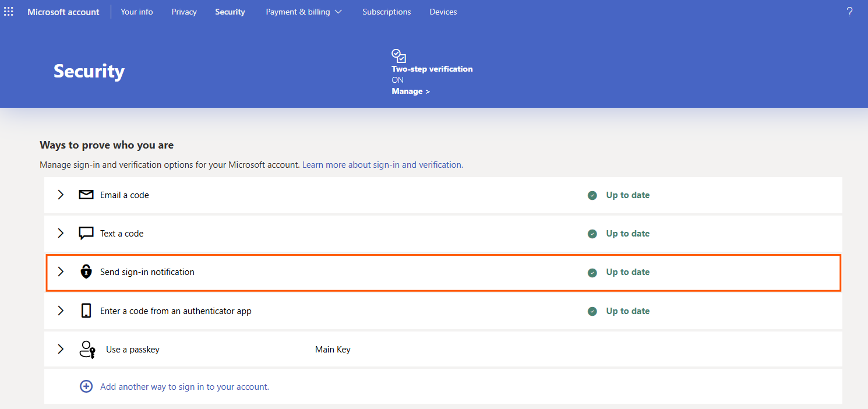
Task: Expand the authenticator app code chevron
Action: point(61,311)
